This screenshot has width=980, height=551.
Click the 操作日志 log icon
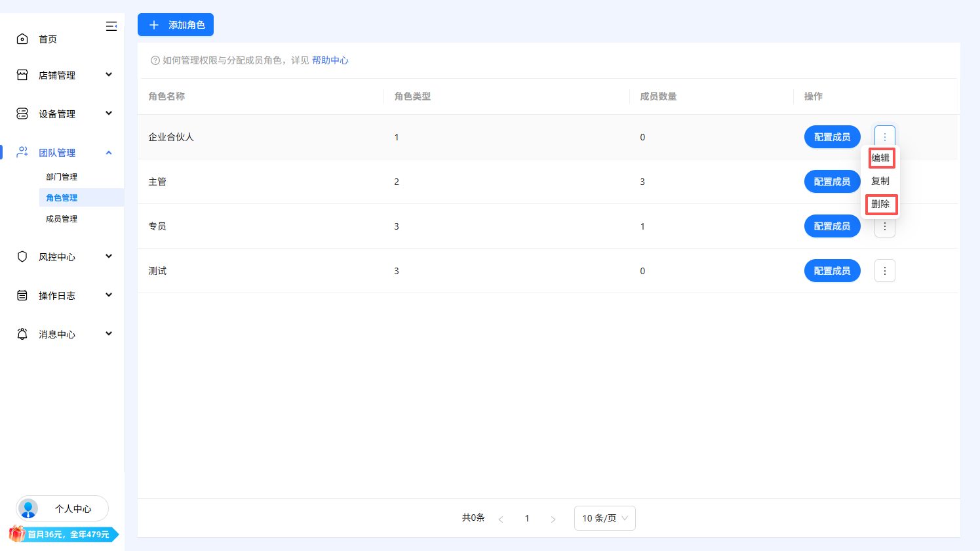(22, 295)
